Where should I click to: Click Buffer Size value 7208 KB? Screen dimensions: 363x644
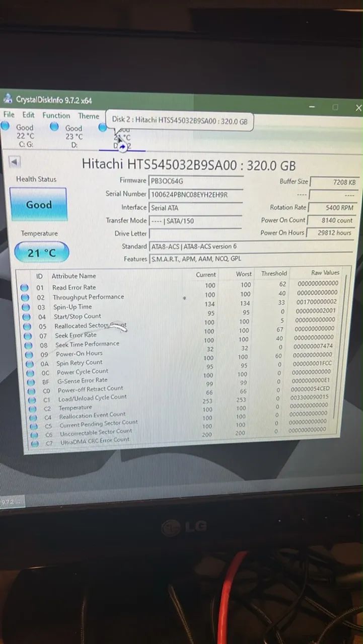pos(334,182)
